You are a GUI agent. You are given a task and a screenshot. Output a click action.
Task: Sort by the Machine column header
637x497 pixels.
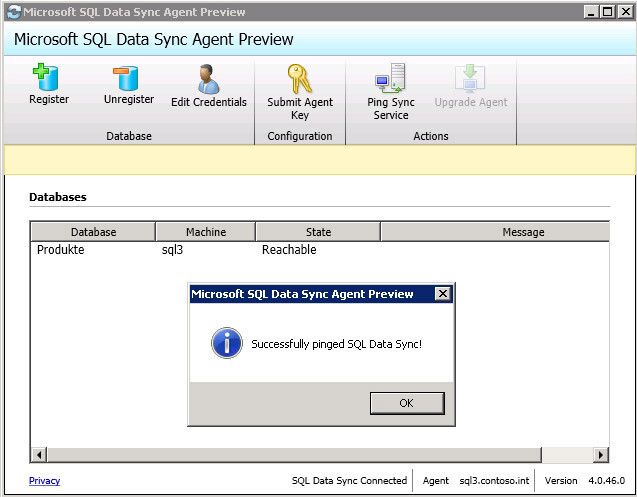pyautogui.click(x=206, y=232)
